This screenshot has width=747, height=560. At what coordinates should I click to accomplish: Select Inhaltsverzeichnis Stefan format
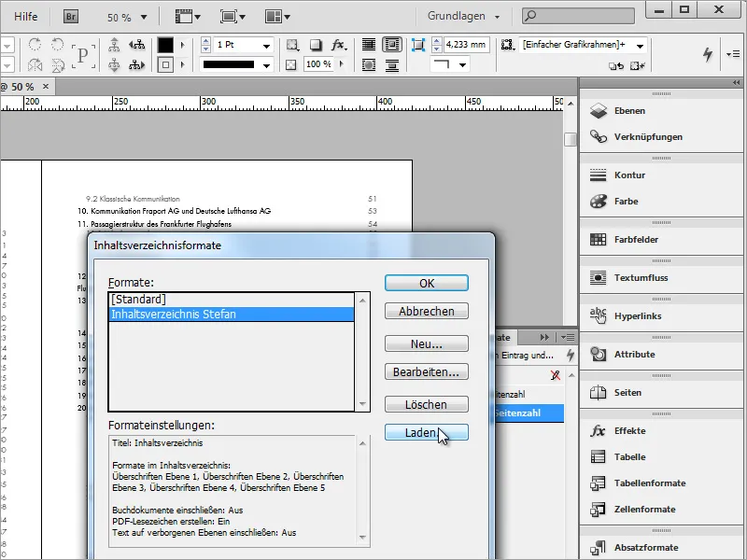231,315
